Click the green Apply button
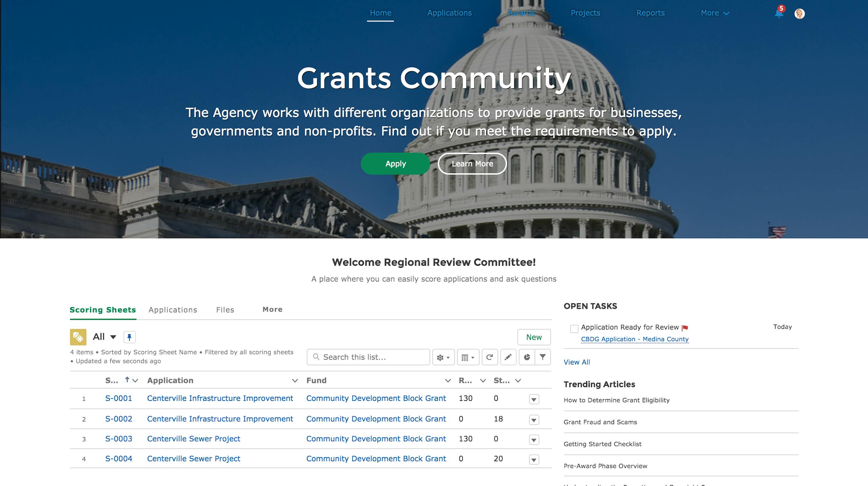The height and width of the screenshot is (486, 868). tap(395, 164)
